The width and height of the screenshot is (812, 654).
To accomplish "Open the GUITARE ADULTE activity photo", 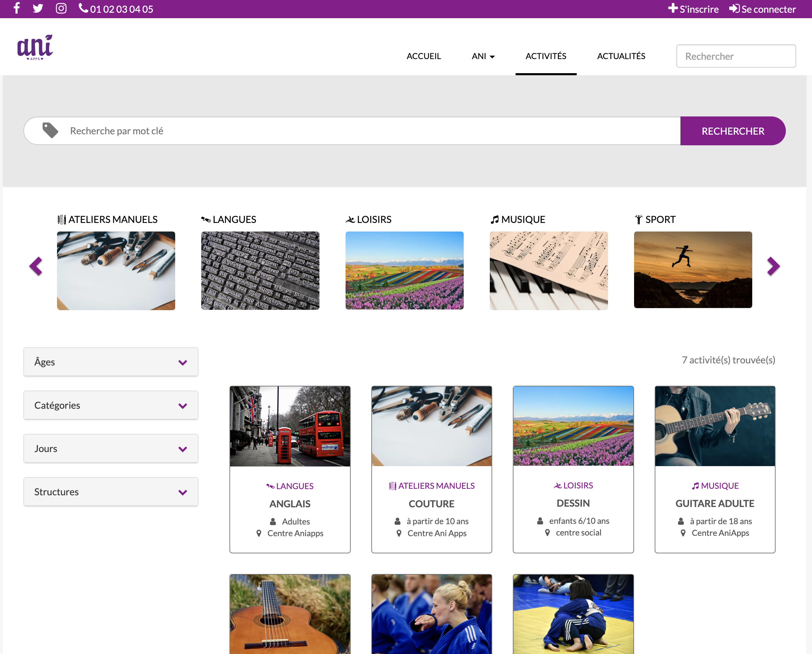I will pos(715,426).
